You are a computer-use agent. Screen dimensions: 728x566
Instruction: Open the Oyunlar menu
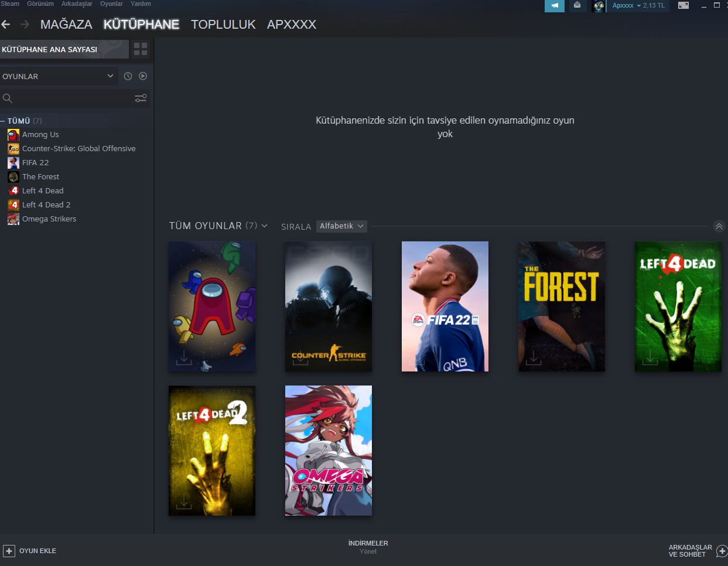click(111, 4)
